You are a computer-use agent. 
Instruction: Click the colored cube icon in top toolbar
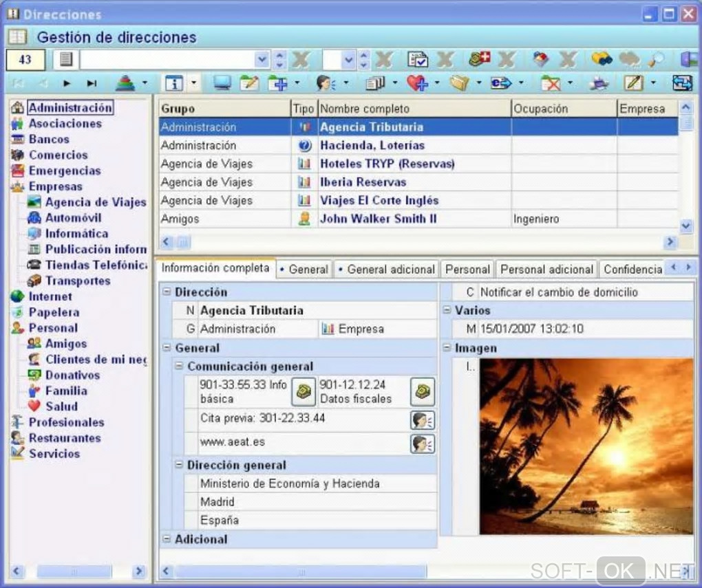click(x=541, y=59)
